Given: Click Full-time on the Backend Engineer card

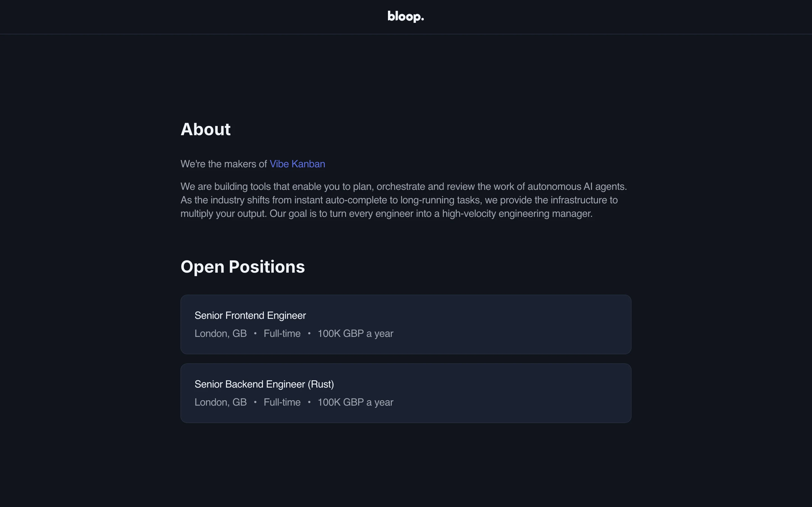Looking at the screenshot, I should (x=282, y=403).
